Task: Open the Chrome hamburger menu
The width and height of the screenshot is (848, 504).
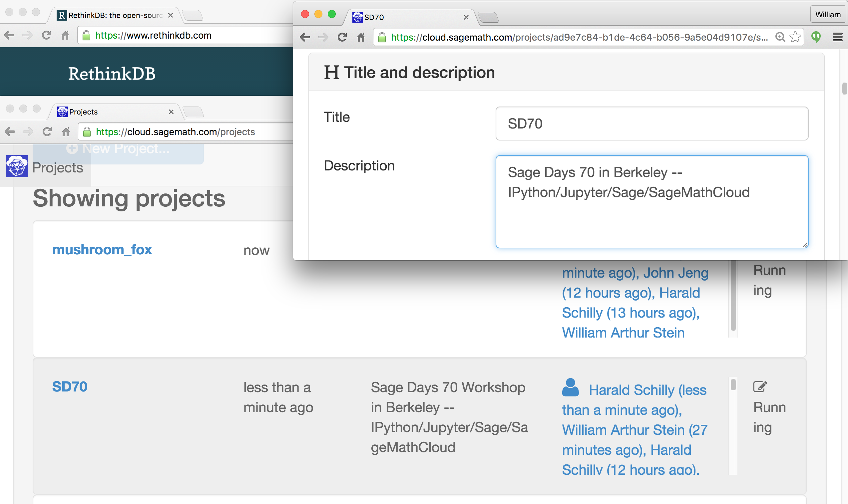Action: 837,37
